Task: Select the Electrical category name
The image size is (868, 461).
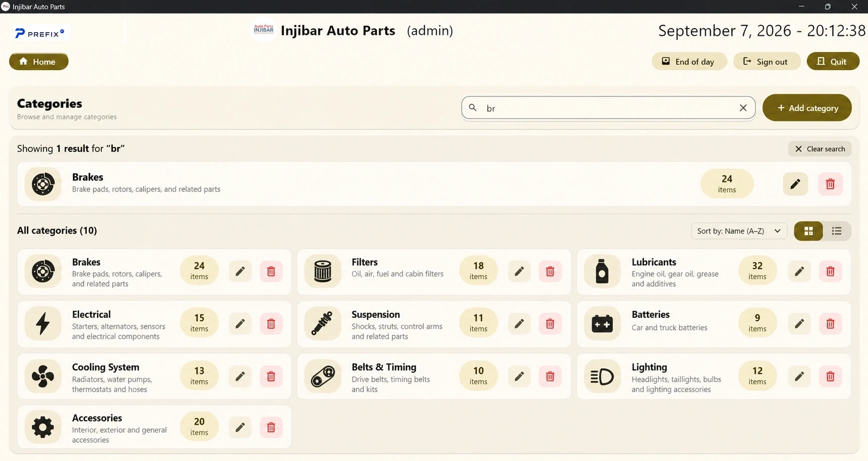Action: pos(91,314)
